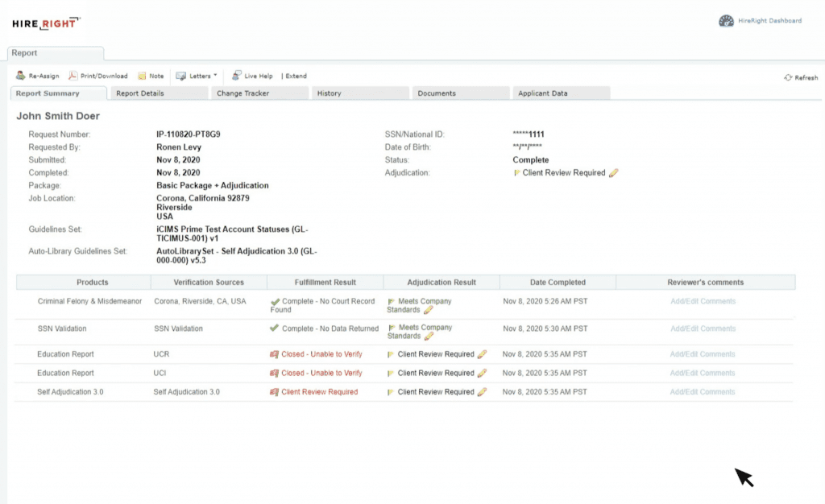Edit the overall Adjudication status pencil
825x504 pixels.
pyautogui.click(x=614, y=173)
